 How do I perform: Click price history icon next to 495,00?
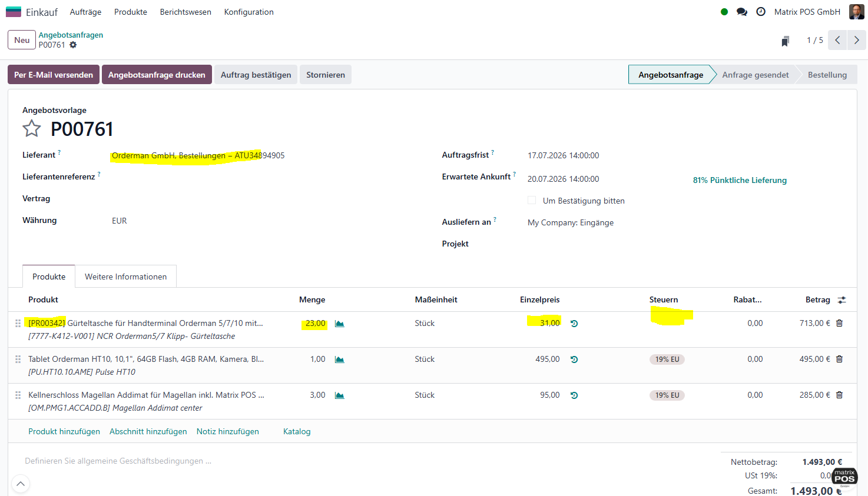(x=574, y=359)
